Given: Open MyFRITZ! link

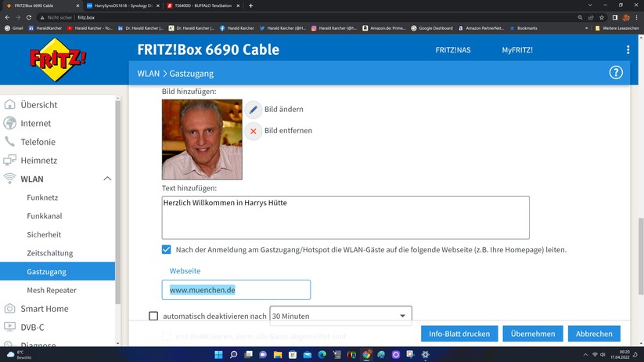Looking at the screenshot, I should (517, 50).
